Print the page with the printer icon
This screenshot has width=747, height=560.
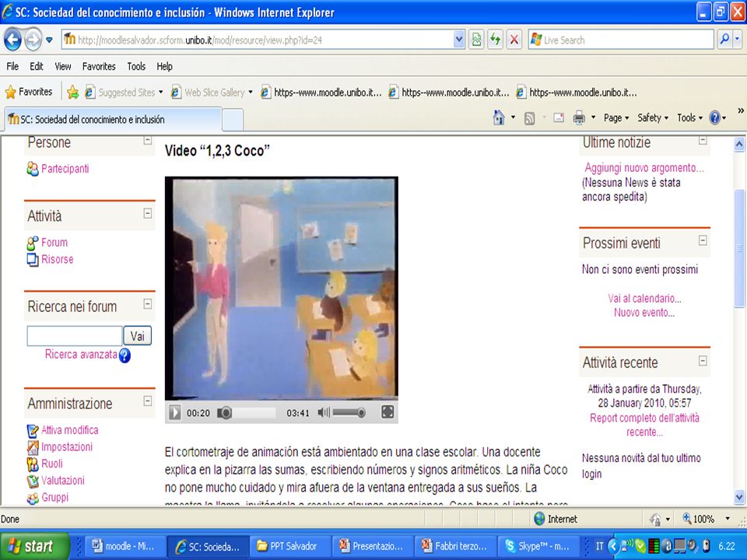579,117
